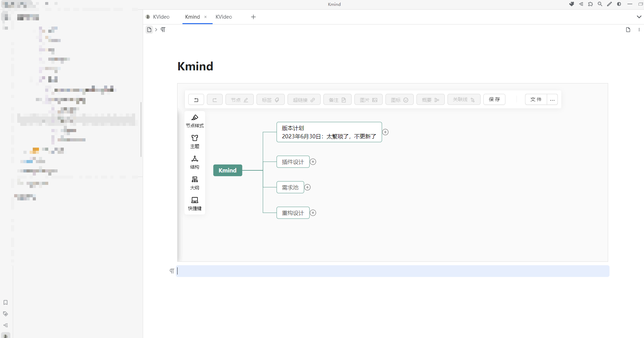Insert a 超链接 hyperlink
Viewport: 644px width, 338px height.
304,100
